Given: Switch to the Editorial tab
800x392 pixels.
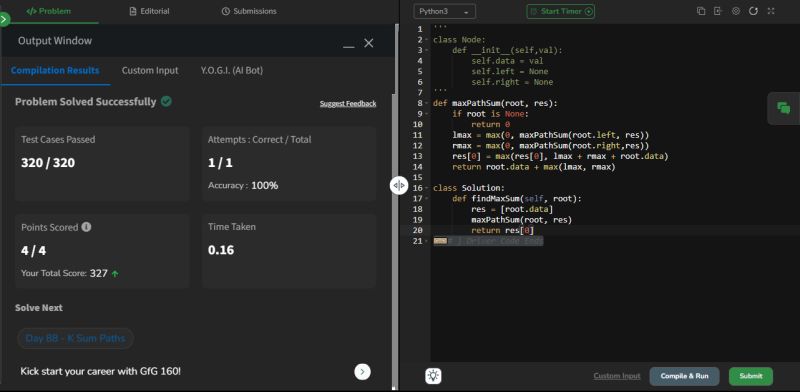Looking at the screenshot, I should 149,11.
